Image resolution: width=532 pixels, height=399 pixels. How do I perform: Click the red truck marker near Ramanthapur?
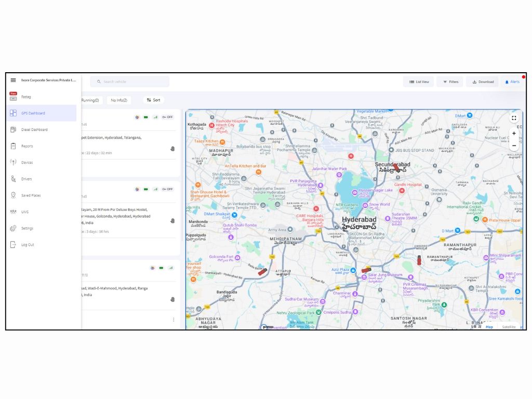pos(419,260)
